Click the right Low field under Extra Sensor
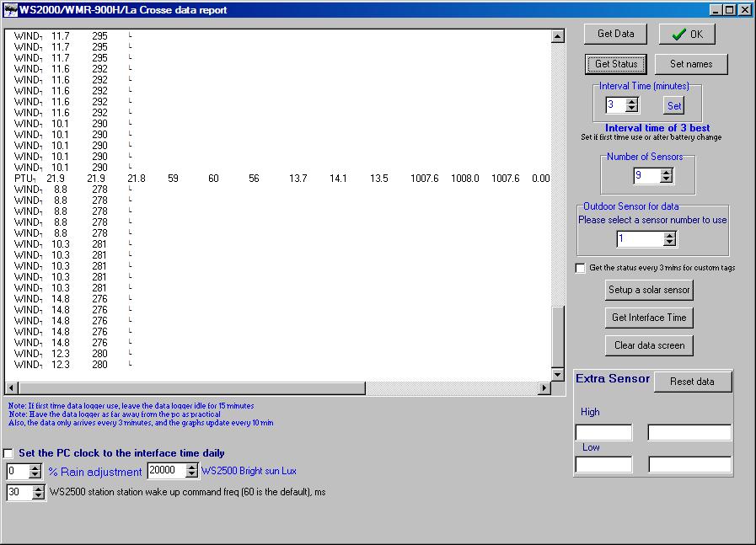The width and height of the screenshot is (756, 545). click(690, 464)
